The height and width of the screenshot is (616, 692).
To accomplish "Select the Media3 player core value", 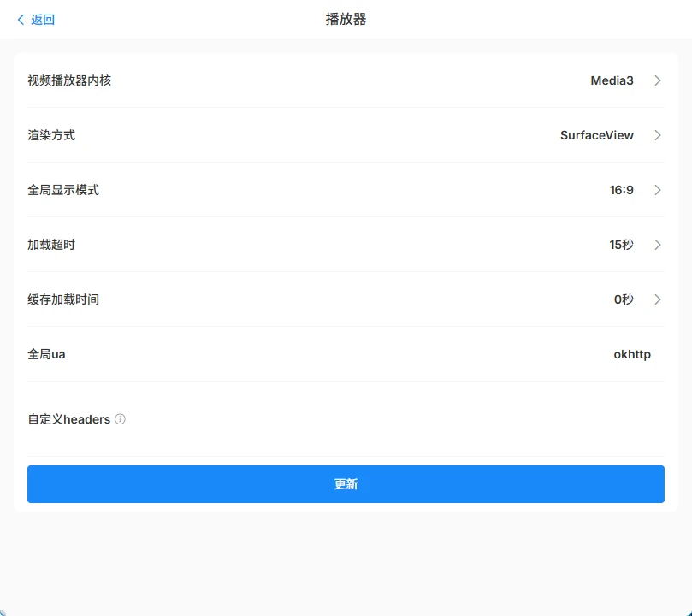I will 612,80.
